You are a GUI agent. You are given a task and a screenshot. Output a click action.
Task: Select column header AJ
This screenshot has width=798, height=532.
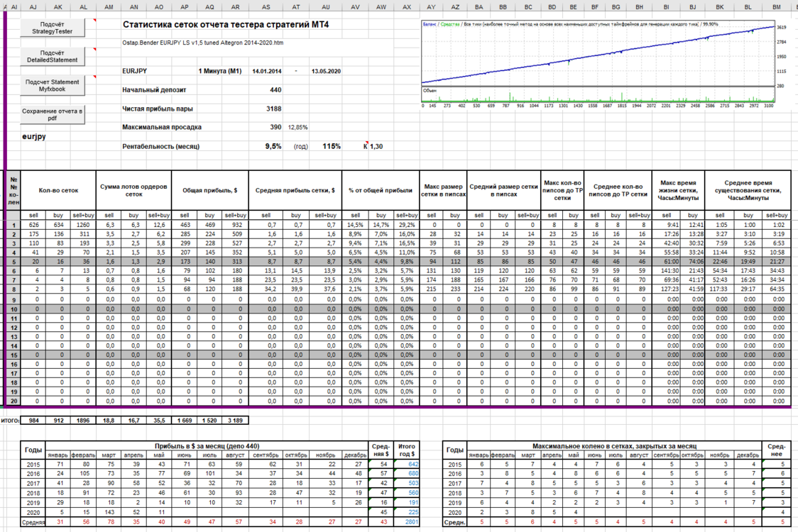[33, 7]
